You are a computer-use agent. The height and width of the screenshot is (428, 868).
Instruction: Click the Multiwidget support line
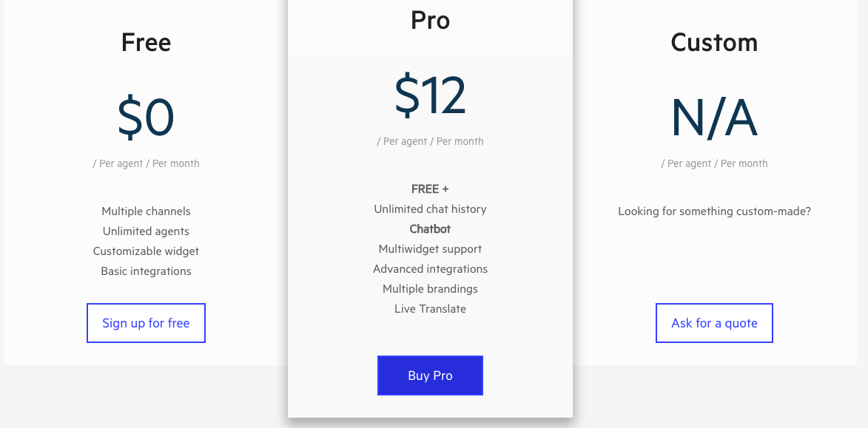(x=430, y=249)
